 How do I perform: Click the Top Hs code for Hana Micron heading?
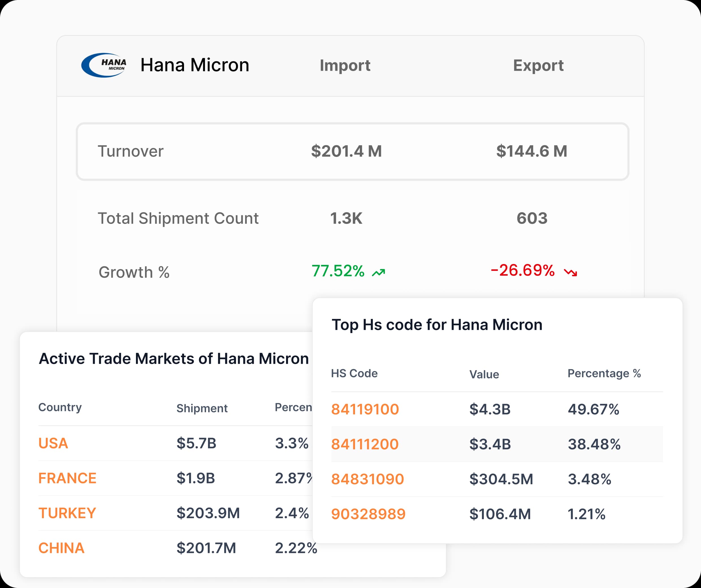pos(437,325)
